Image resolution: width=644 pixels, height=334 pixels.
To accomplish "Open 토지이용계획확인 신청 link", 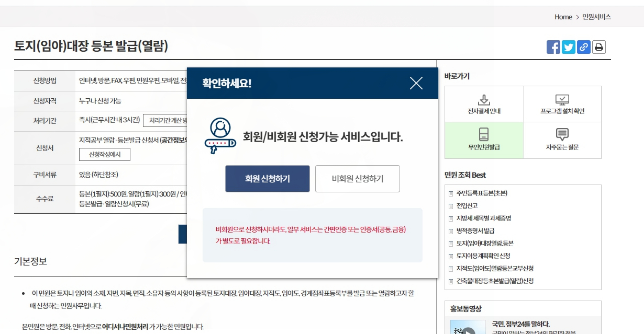I will (x=483, y=256).
